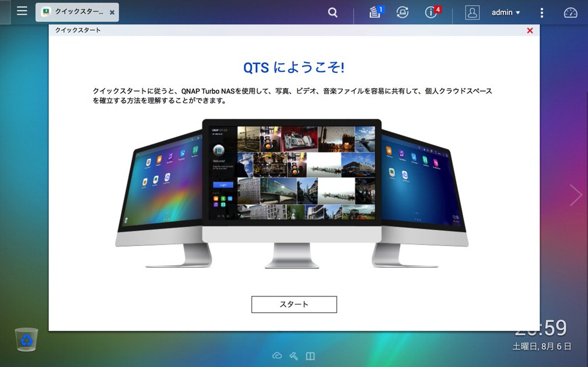Viewport: 588px width, 367px height.
Task: Click the desktop date 土曜日, 8月 6 日
Action: click(542, 346)
